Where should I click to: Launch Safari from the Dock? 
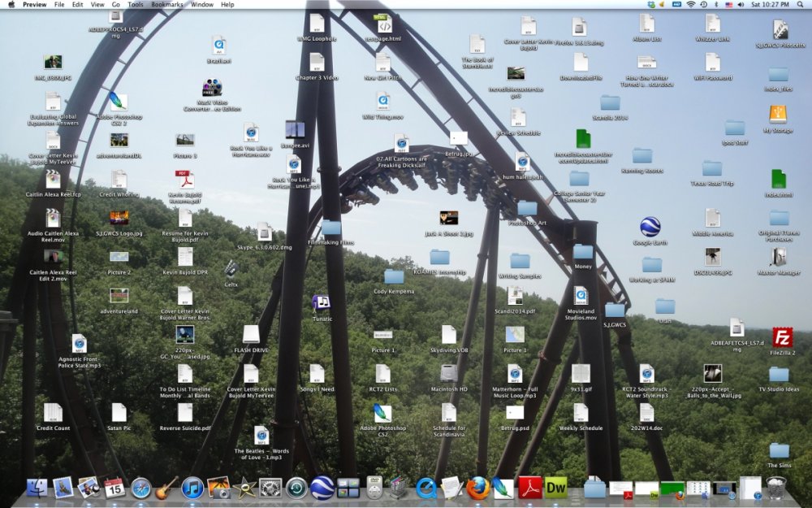tap(140, 488)
